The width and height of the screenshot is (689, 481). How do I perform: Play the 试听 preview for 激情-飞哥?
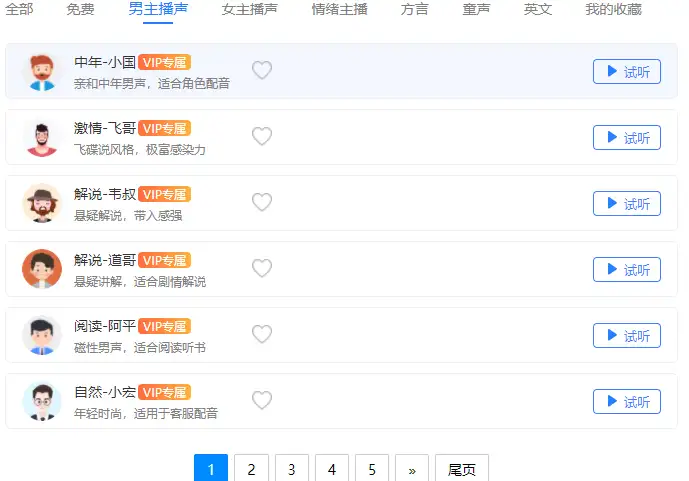pyautogui.click(x=627, y=137)
